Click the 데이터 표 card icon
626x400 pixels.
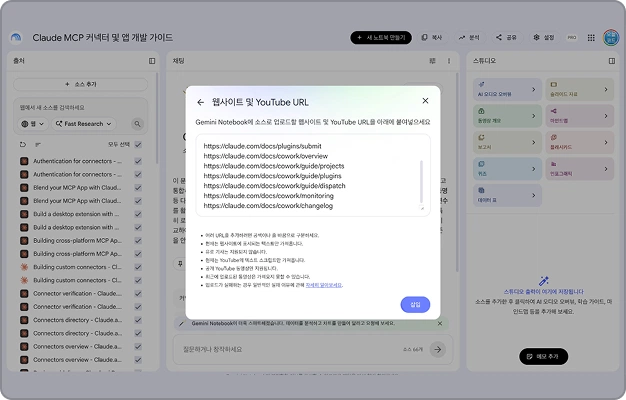(x=481, y=190)
